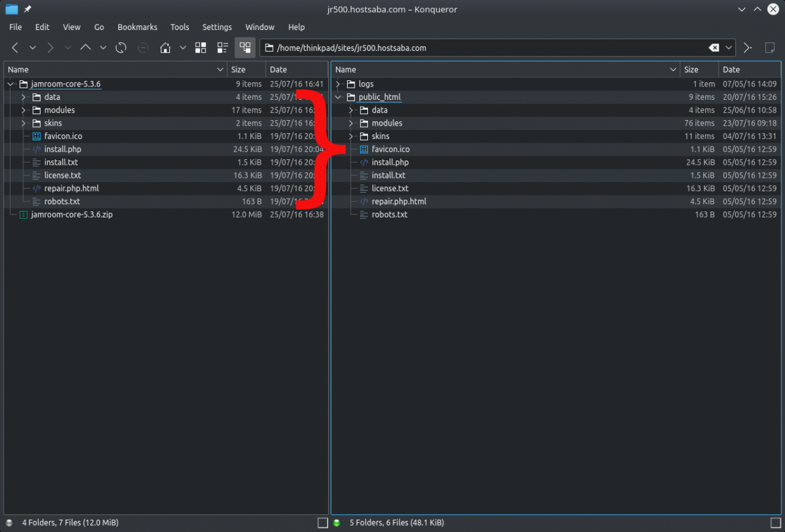This screenshot has height=532, width=785.
Task: Collapse the public_html folder
Action: coord(338,97)
